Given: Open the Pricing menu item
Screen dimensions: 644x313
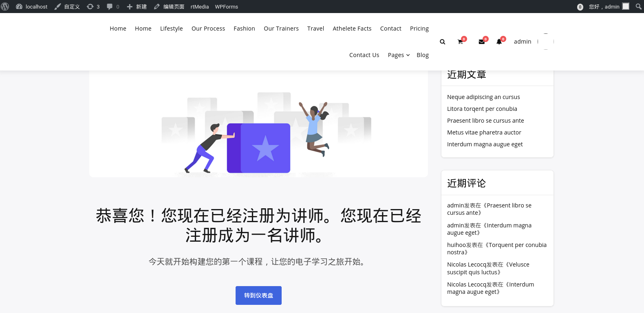Looking at the screenshot, I should point(419,29).
